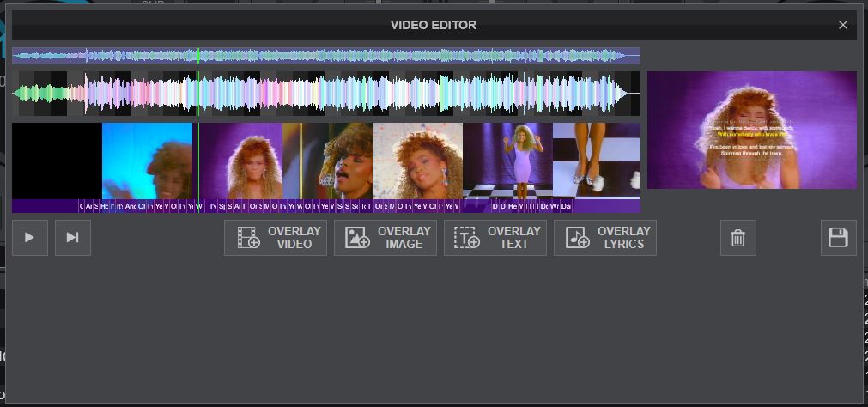The image size is (868, 407).
Task: Select the blue background video frame thumbnail
Action: 148,161
